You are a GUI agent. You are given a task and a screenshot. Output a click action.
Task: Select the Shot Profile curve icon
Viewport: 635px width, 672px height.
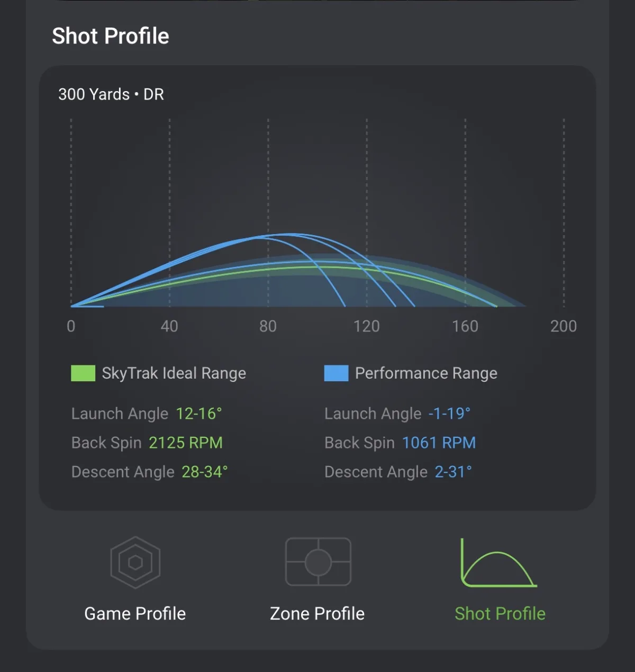498,563
